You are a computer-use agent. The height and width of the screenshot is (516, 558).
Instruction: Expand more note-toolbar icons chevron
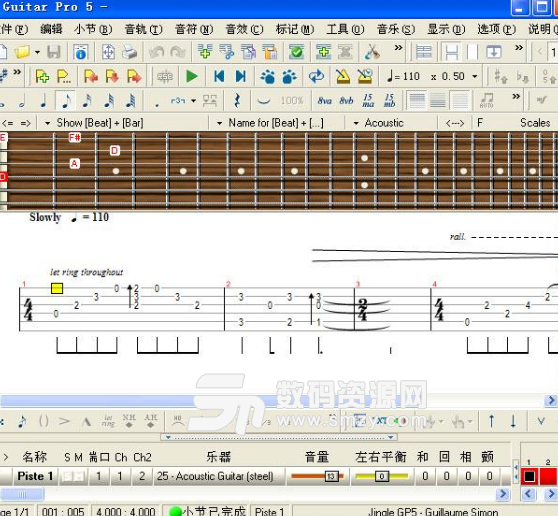[516, 96]
